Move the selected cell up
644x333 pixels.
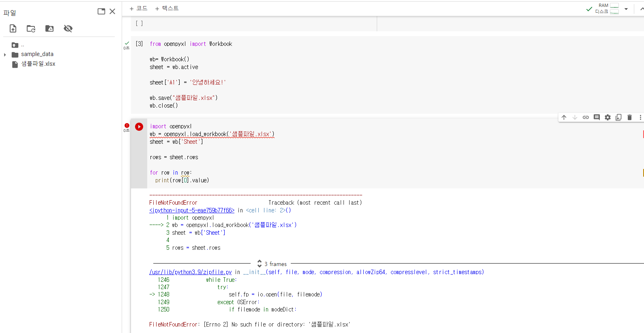click(564, 117)
